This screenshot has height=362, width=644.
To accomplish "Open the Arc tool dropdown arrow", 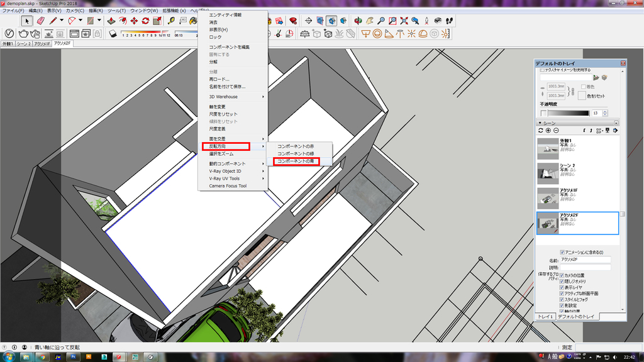I will (x=80, y=21).
